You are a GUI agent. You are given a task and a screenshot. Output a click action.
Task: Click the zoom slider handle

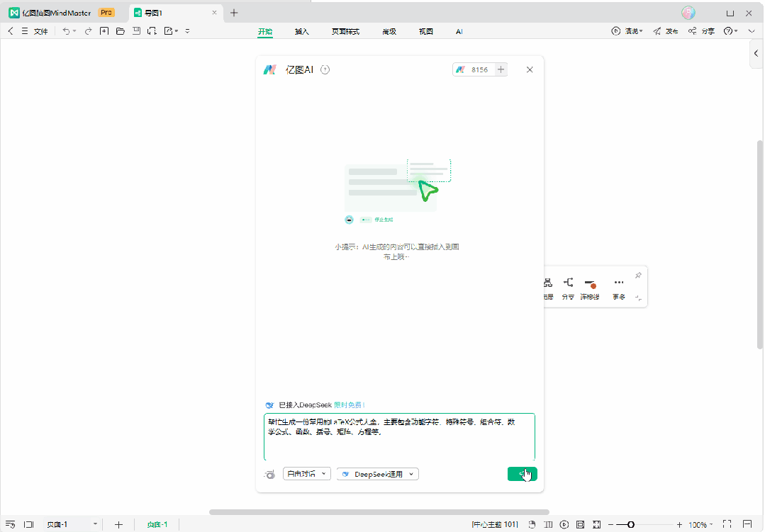tap(630, 525)
